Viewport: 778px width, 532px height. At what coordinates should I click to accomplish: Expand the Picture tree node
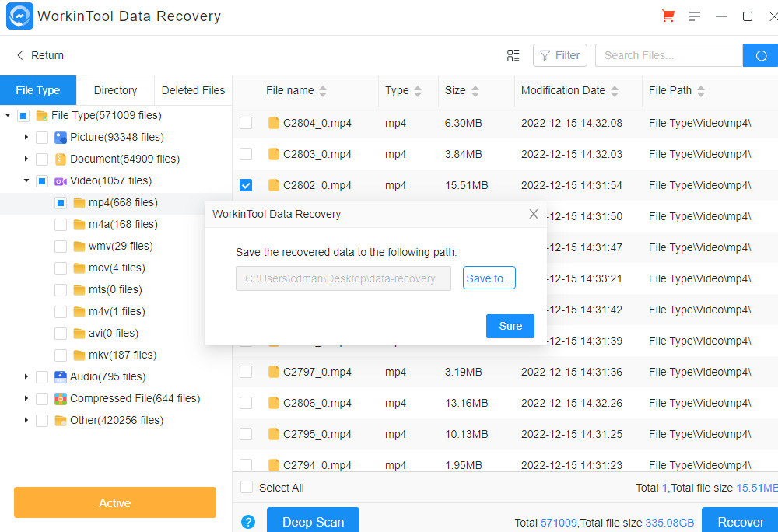(26, 138)
